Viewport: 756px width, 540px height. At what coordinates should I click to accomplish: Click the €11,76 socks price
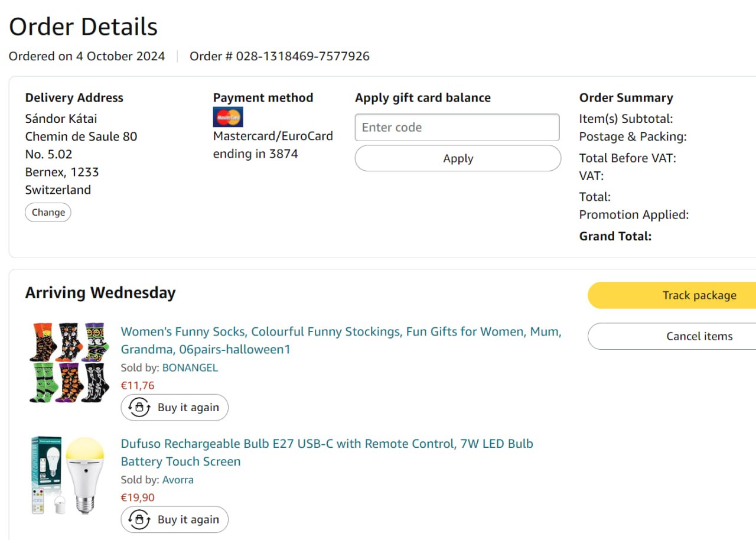point(138,386)
